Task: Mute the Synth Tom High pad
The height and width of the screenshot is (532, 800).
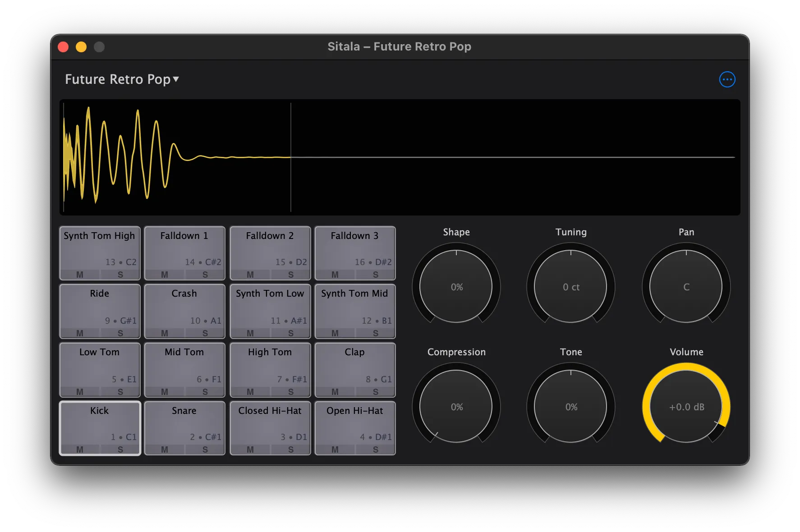Action: point(80,275)
